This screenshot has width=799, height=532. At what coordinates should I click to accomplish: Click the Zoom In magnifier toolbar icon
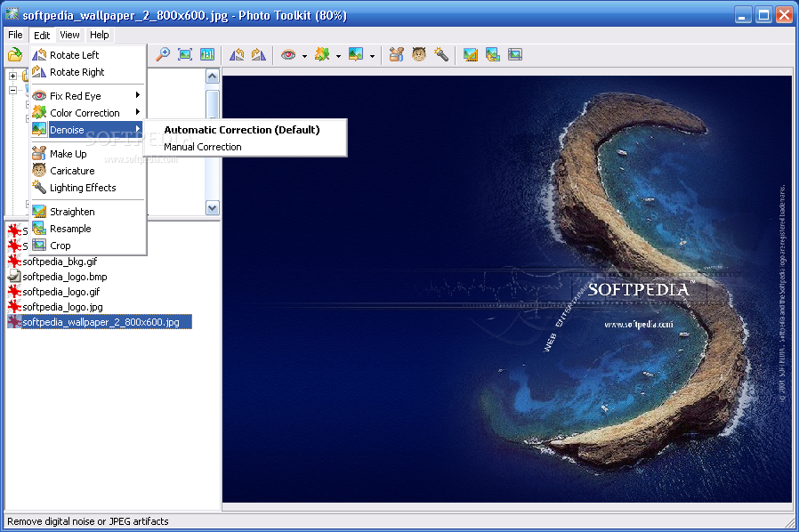pos(163,54)
